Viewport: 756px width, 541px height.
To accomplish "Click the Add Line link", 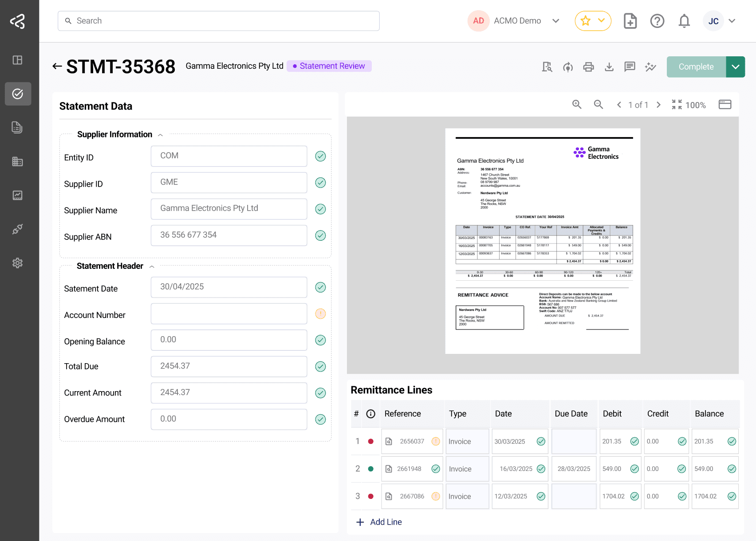I will [x=379, y=522].
